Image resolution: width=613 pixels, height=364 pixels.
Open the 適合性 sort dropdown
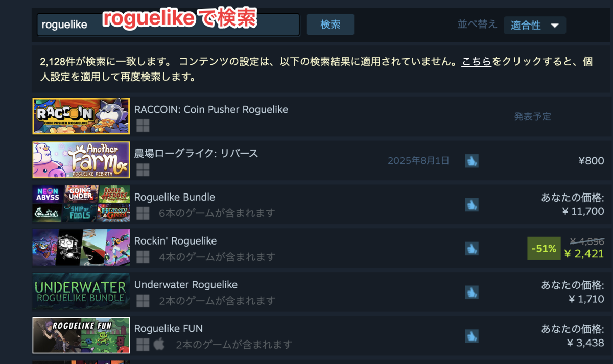pos(534,25)
